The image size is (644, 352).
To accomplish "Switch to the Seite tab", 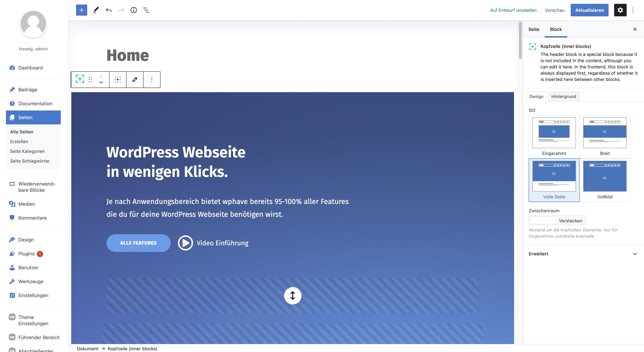I will coord(534,29).
